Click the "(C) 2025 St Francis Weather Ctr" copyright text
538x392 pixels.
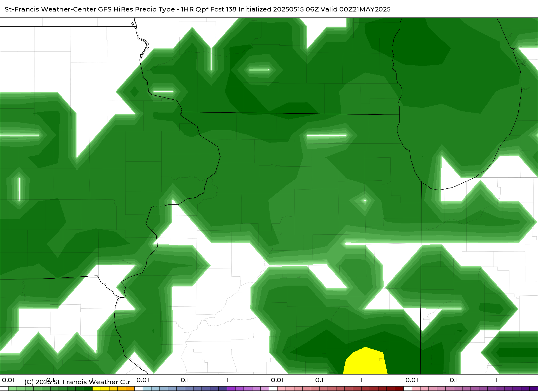77,382
